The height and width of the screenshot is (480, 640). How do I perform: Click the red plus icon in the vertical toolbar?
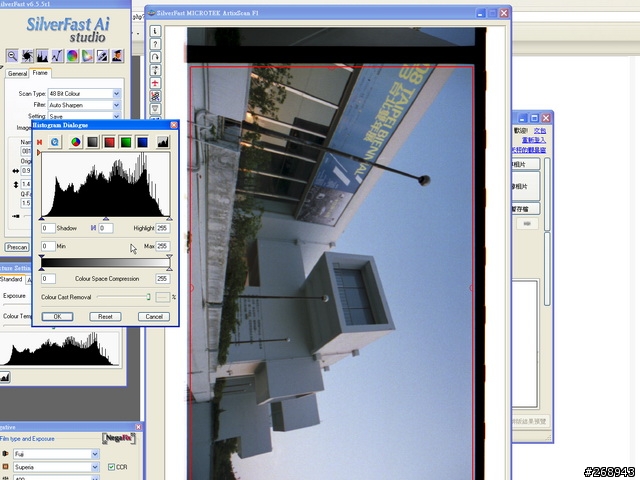[x=155, y=83]
